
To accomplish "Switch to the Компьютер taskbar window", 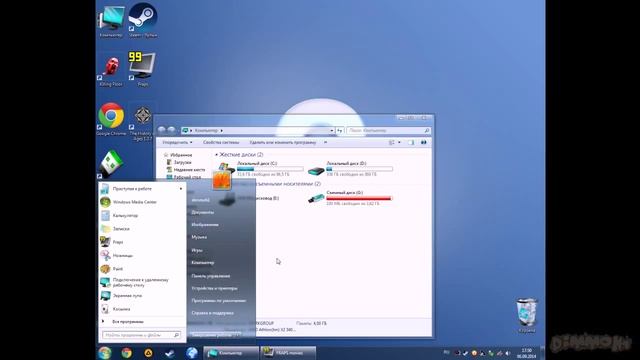I will click(231, 353).
